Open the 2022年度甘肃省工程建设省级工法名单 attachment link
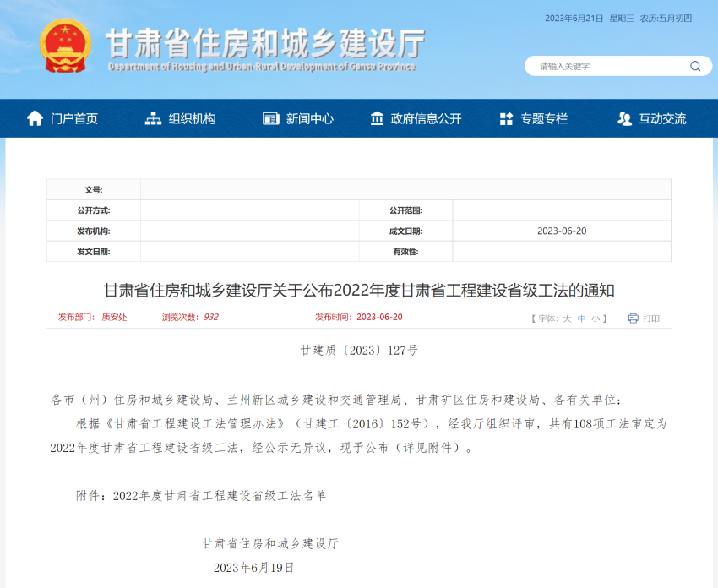Image resolution: width=718 pixels, height=588 pixels. tap(220, 497)
